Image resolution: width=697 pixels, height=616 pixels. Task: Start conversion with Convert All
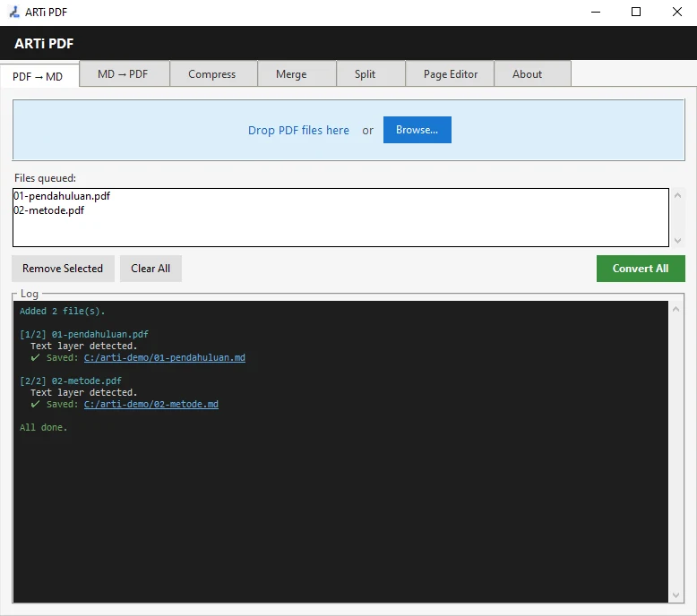[641, 269]
